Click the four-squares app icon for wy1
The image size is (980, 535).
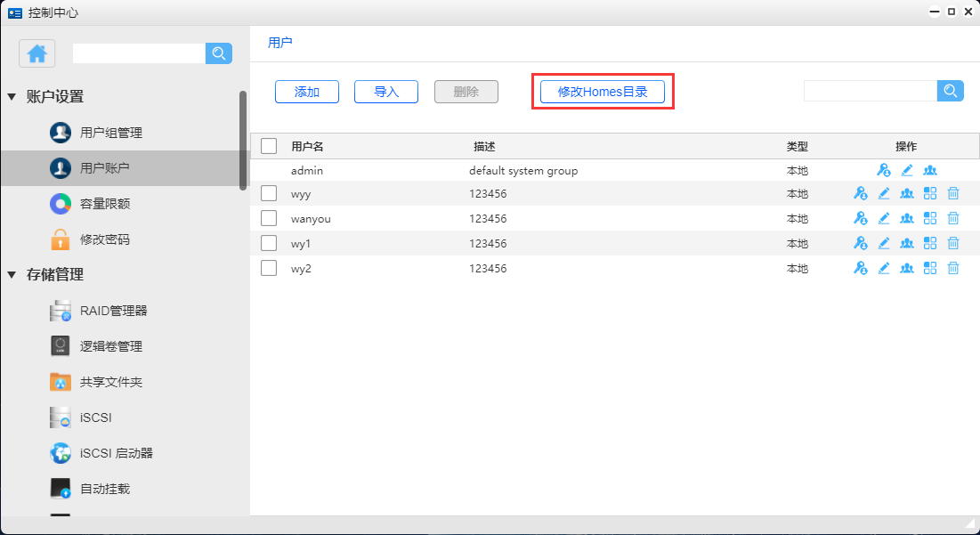(930, 243)
